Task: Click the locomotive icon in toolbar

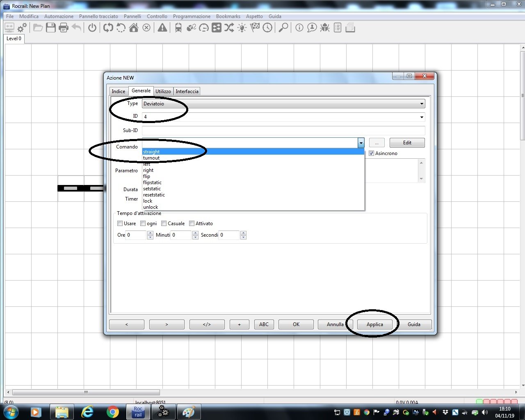Action: (178, 28)
